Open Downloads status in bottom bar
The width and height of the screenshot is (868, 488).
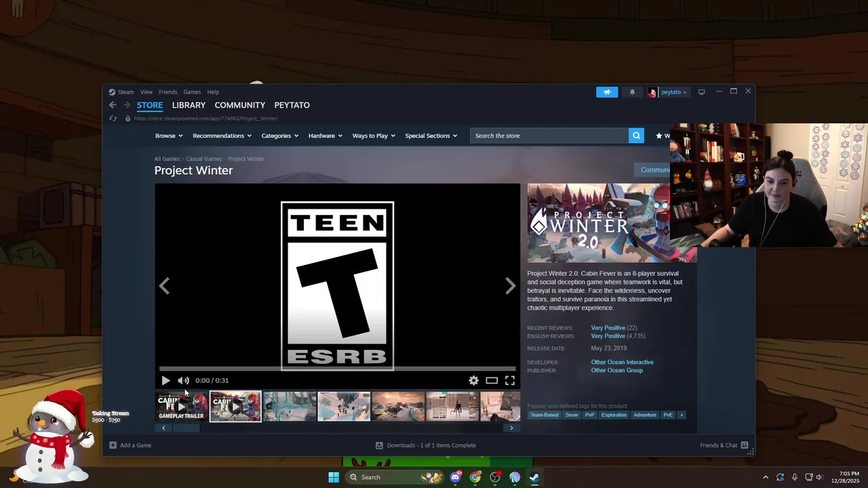click(426, 445)
